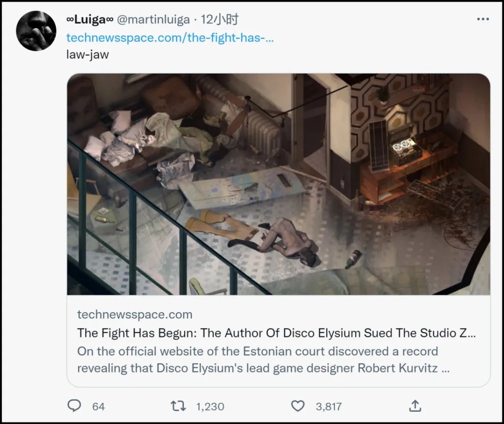Click the tape recorder in the preview image

click(404, 148)
